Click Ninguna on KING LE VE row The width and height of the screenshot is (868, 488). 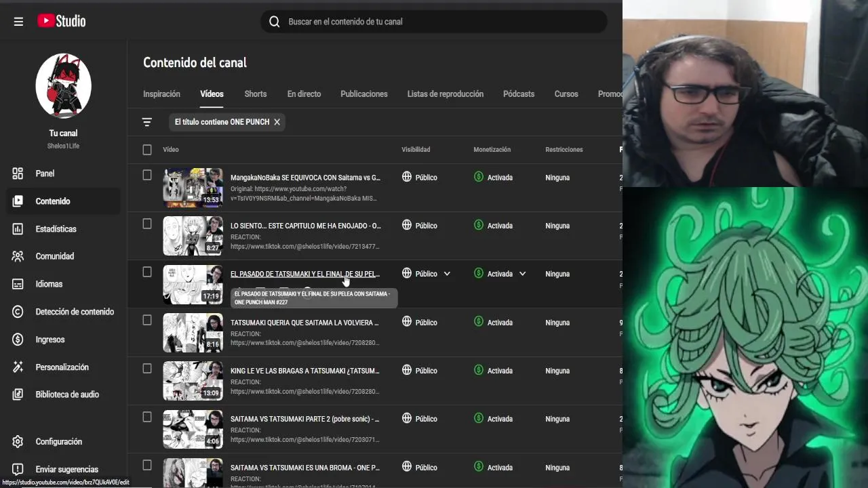557,371
